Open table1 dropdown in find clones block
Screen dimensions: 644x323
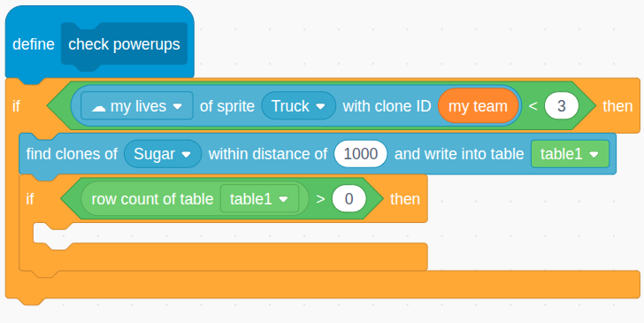pyautogui.click(x=570, y=154)
